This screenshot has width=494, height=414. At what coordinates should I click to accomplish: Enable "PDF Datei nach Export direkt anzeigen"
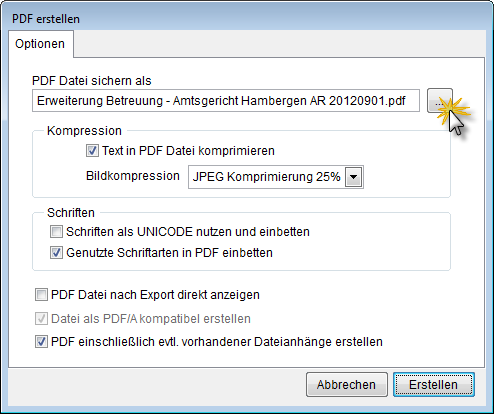tap(41, 295)
